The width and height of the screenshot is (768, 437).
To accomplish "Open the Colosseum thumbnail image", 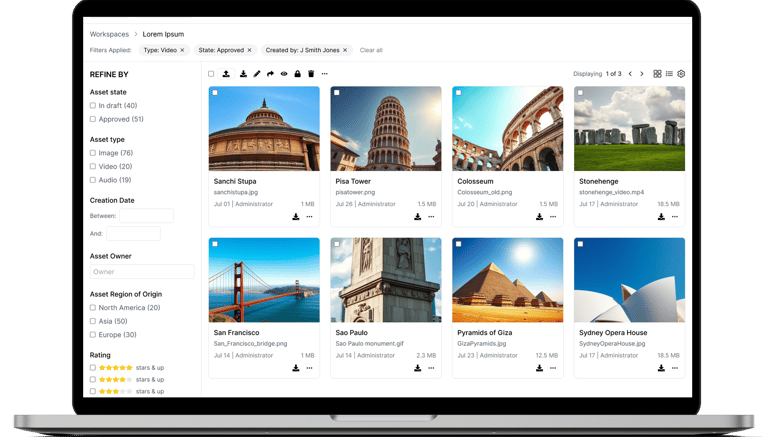I will click(507, 129).
